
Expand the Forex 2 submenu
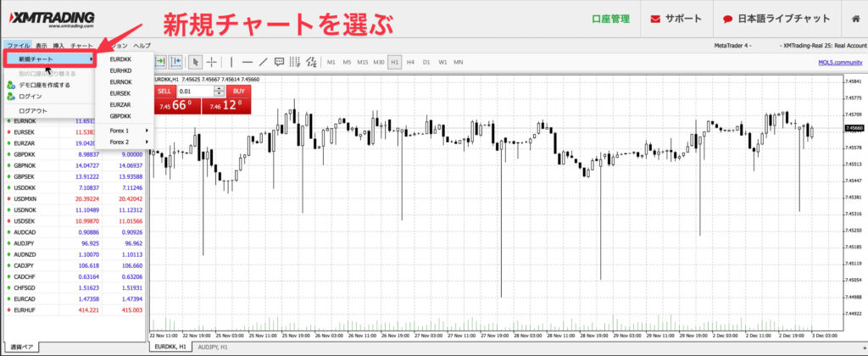pos(125,142)
